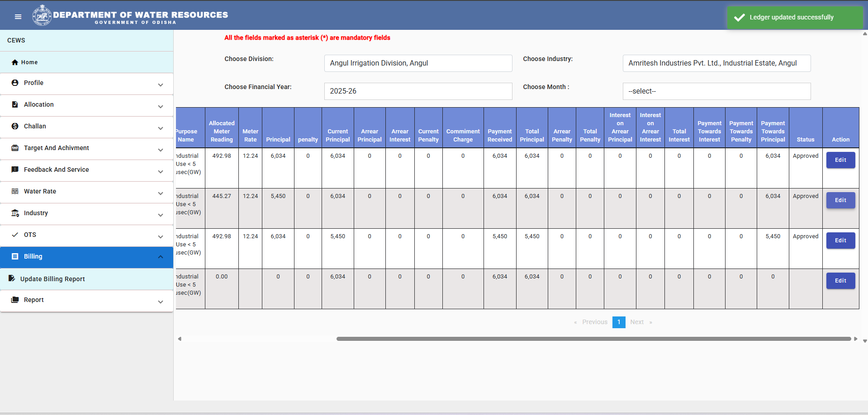Image resolution: width=868 pixels, height=415 pixels.
Task: Open the Choose Division dropdown
Action: point(418,63)
